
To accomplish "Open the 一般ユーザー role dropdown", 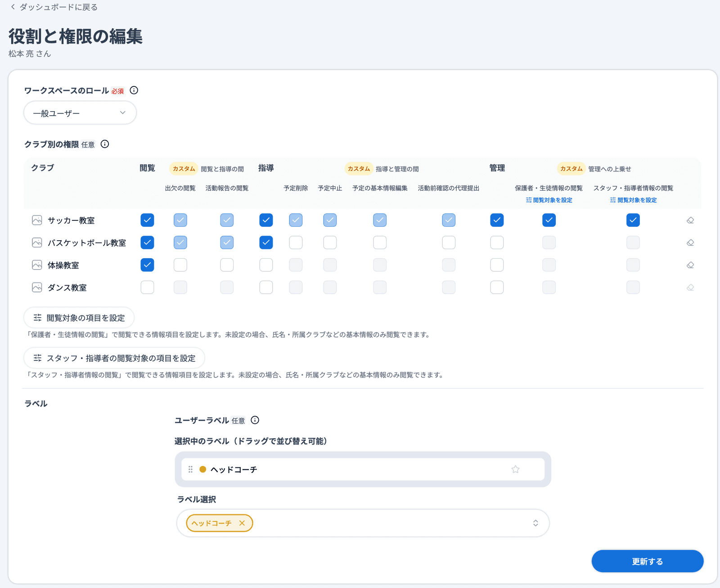I will [80, 112].
